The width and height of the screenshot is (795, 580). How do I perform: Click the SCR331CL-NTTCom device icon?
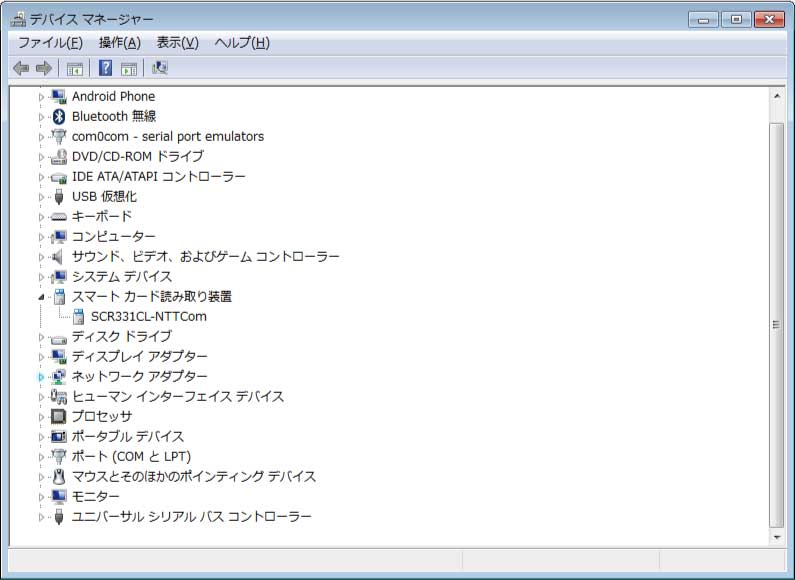pyautogui.click(x=79, y=316)
